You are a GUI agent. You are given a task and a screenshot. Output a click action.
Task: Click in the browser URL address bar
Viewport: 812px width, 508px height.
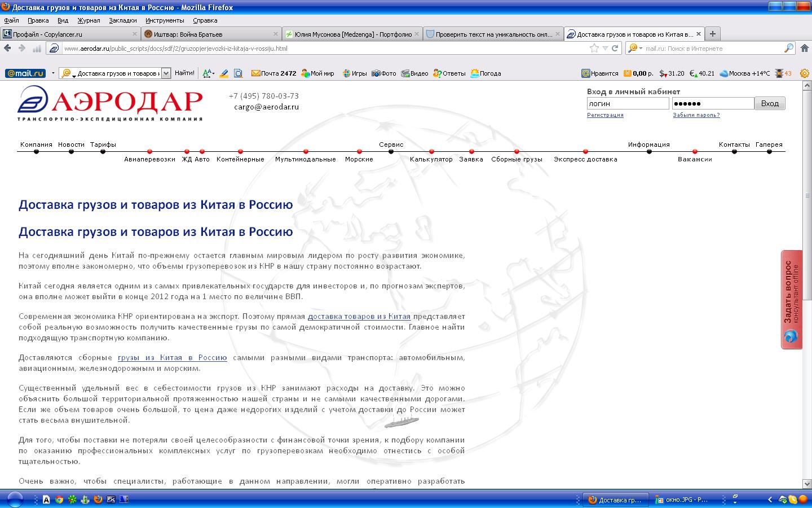[x=324, y=48]
